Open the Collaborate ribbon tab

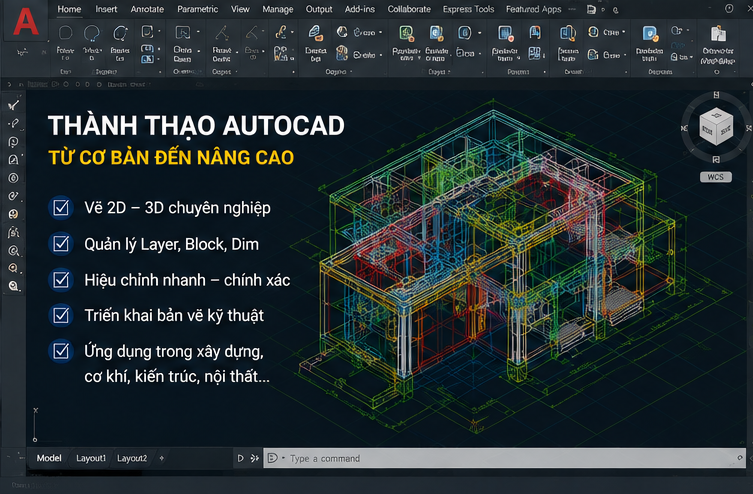click(409, 9)
